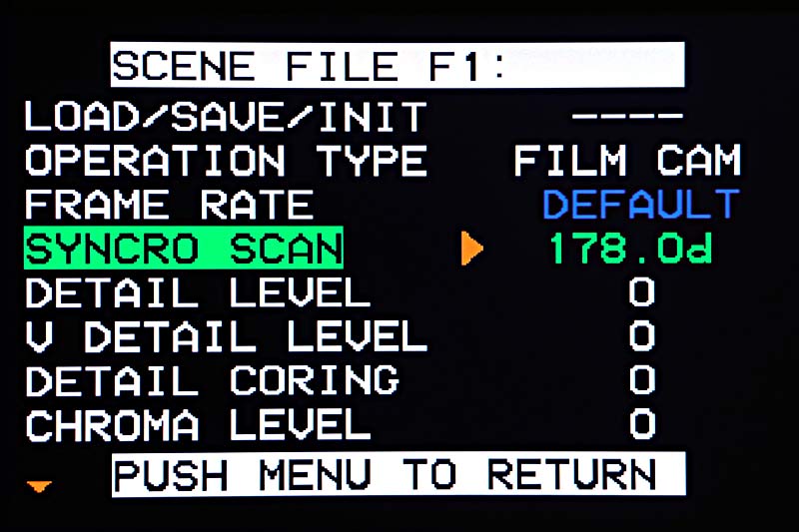799x532 pixels.
Task: Click the dashed LOAD/SAVE/INIT value
Action: (627, 117)
